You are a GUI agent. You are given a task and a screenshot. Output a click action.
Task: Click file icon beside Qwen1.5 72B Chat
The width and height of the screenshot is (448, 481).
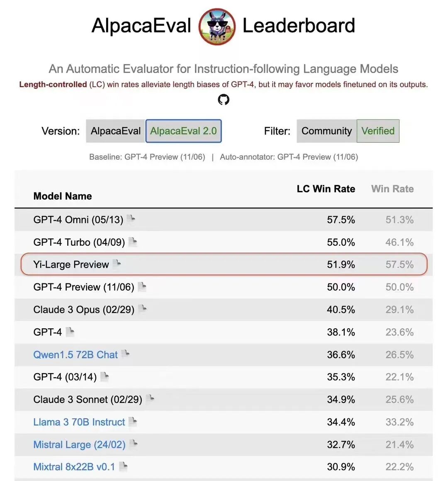point(126,354)
